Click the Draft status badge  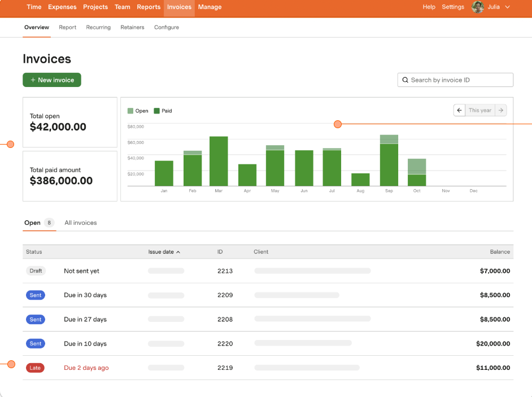click(36, 271)
